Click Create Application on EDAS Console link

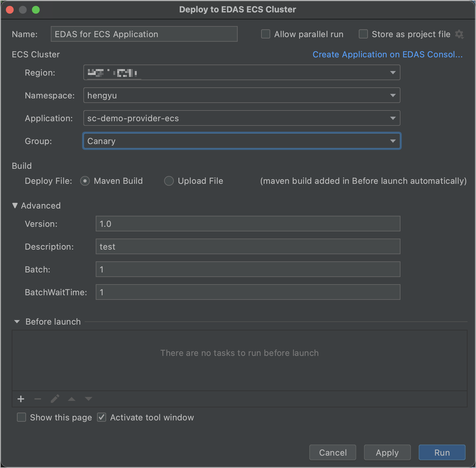coord(387,54)
